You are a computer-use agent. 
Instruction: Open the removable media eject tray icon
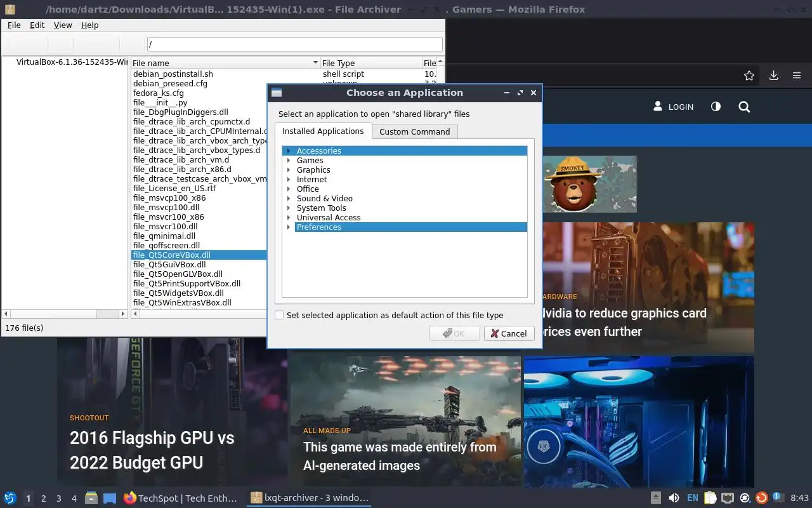(657, 498)
